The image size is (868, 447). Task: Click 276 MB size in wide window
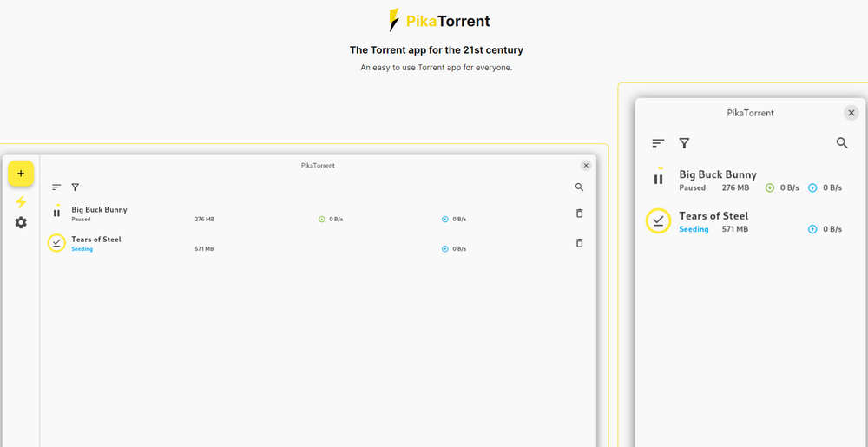204,219
